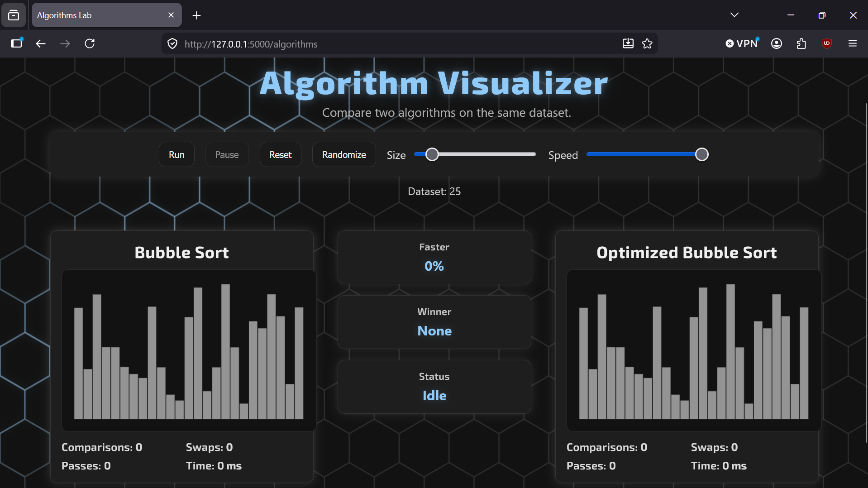Go forward to the next page
Viewport: 868px width, 488px height.
tap(65, 43)
